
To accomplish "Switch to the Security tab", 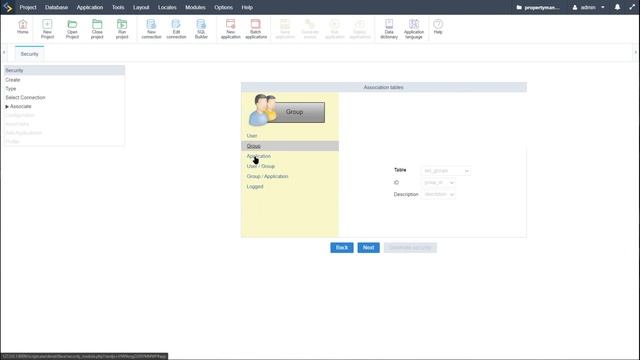I will tap(29, 54).
